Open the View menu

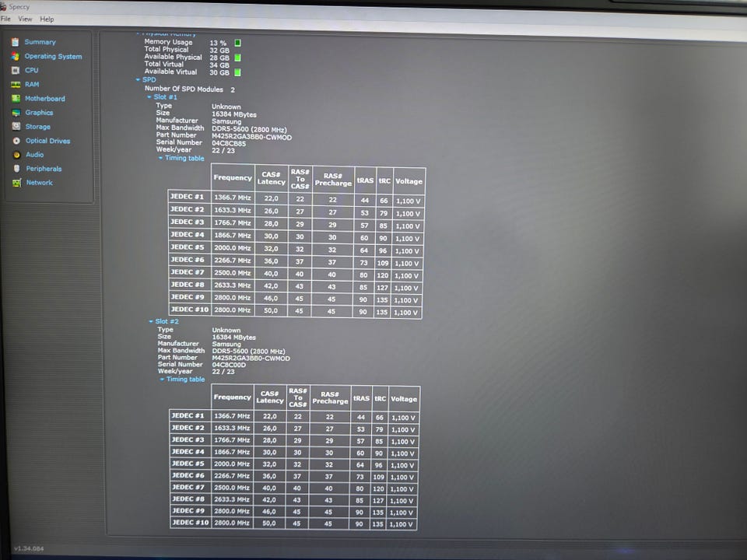click(x=25, y=19)
